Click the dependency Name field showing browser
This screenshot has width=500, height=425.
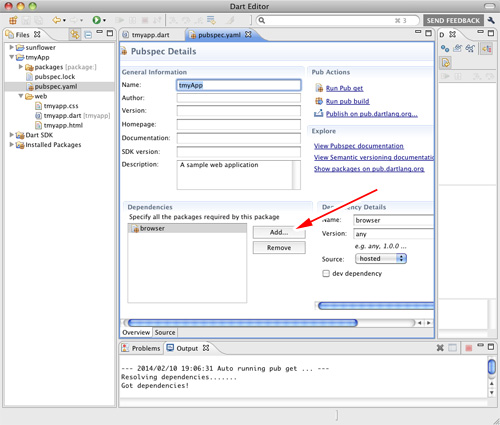(393, 220)
